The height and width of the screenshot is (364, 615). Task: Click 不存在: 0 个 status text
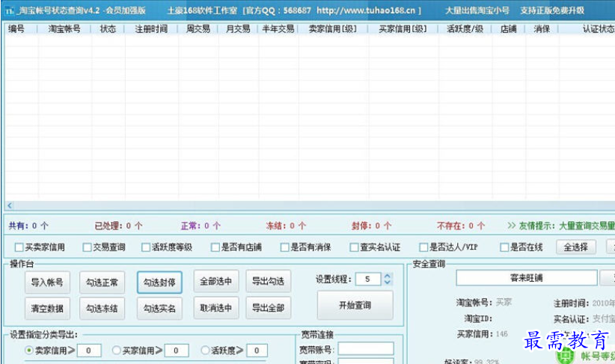tap(461, 226)
